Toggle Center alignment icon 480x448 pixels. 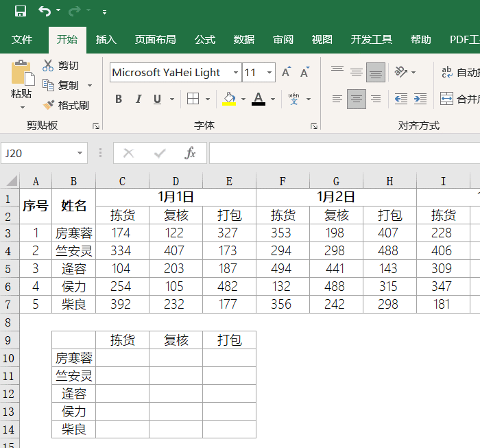coord(357,99)
